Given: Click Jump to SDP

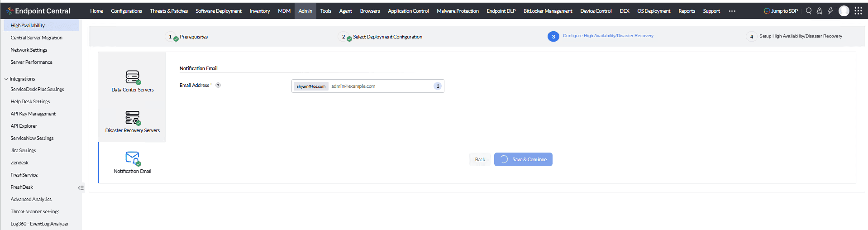Looking at the screenshot, I should [781, 11].
